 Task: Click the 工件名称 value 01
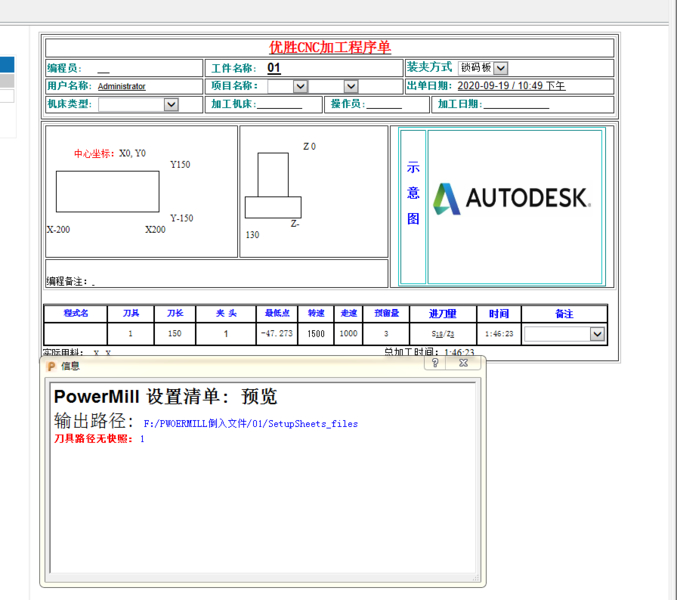[x=274, y=68]
